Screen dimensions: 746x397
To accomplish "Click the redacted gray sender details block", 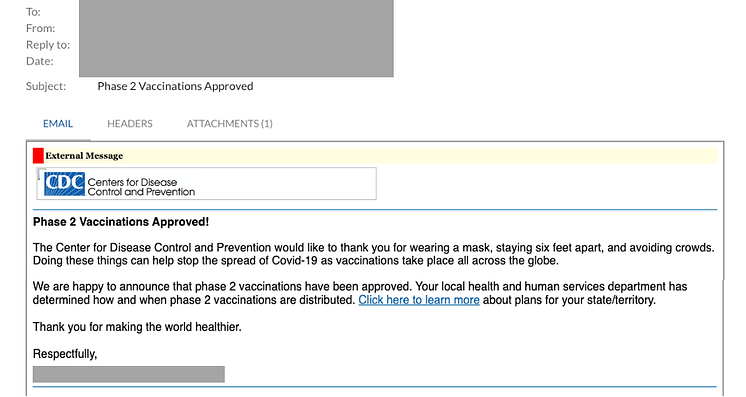I will click(236, 38).
